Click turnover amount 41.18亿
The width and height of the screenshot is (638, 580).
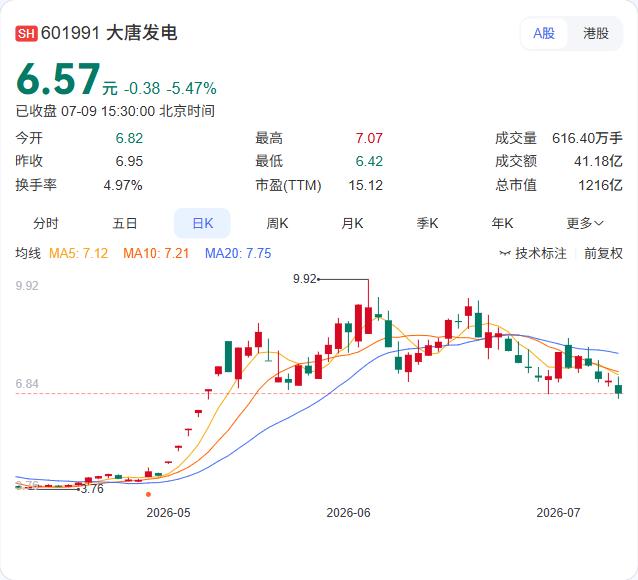click(x=598, y=161)
